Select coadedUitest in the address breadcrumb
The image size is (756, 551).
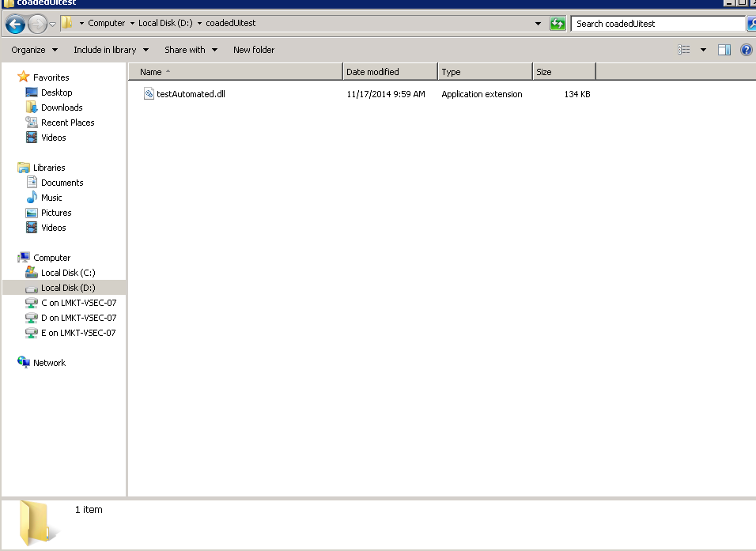[x=230, y=23]
